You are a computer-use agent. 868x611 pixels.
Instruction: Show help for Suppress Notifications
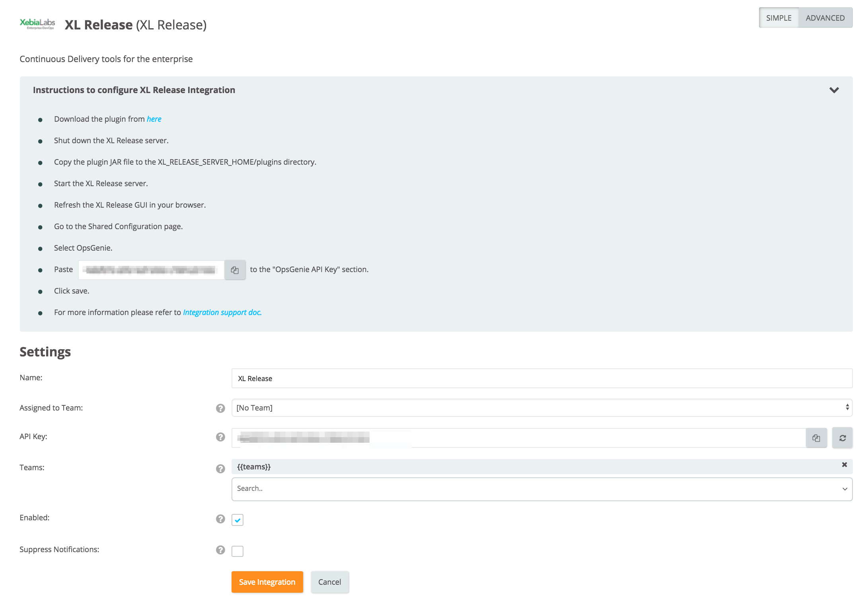click(x=220, y=550)
